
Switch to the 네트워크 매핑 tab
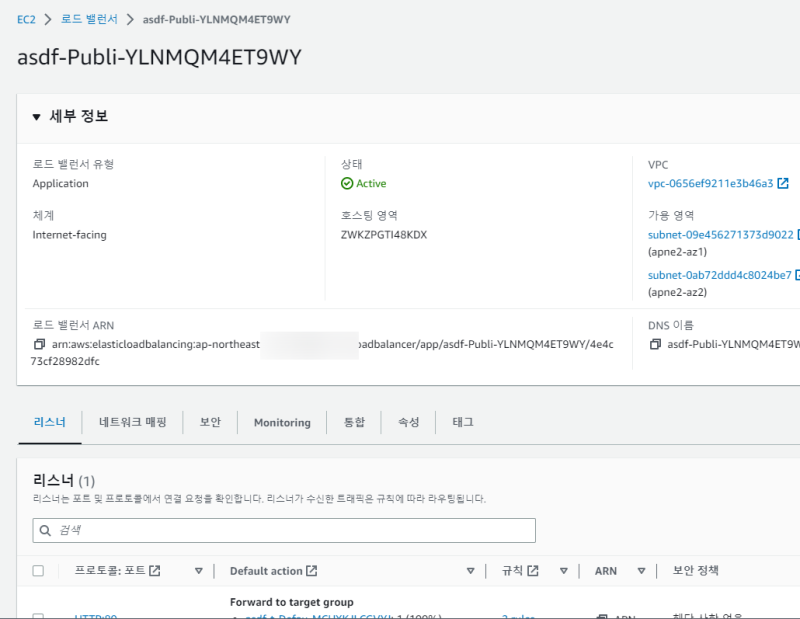(x=132, y=422)
